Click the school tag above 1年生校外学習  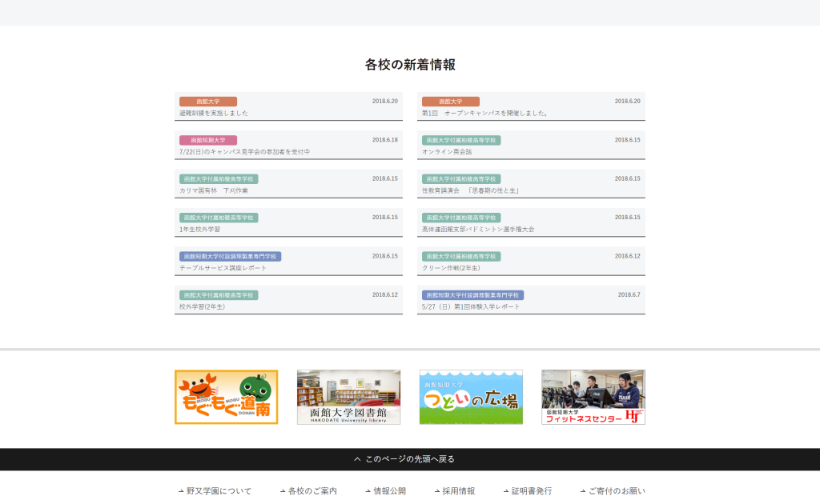click(219, 218)
